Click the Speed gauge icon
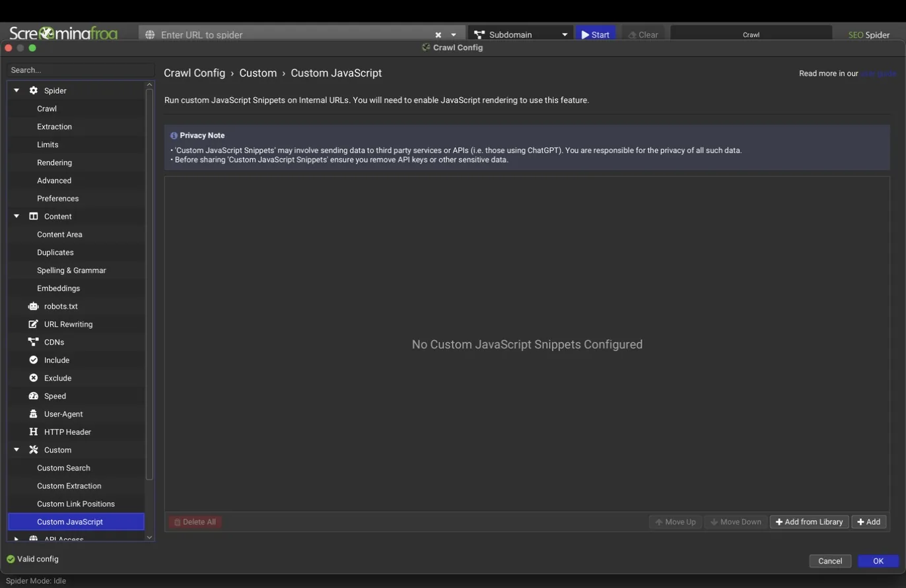The height and width of the screenshot is (588, 906). (x=33, y=396)
